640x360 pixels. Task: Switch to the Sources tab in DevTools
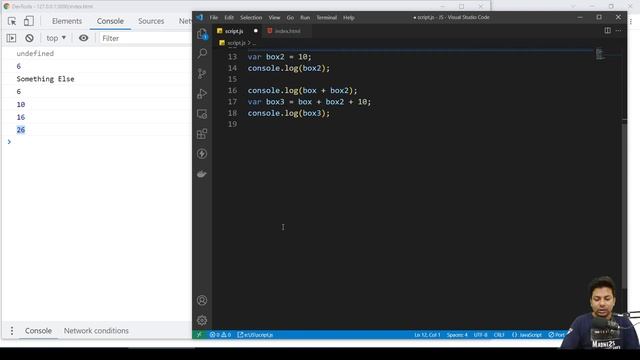pos(151,21)
